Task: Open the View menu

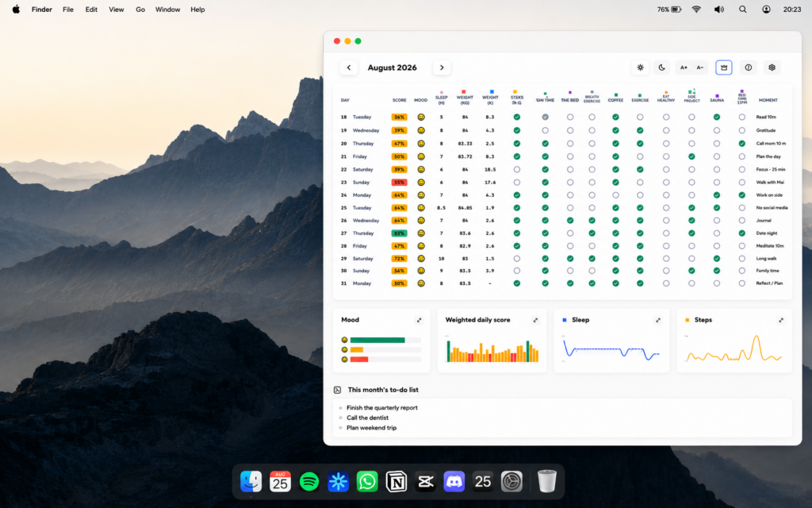Action: tap(116, 10)
